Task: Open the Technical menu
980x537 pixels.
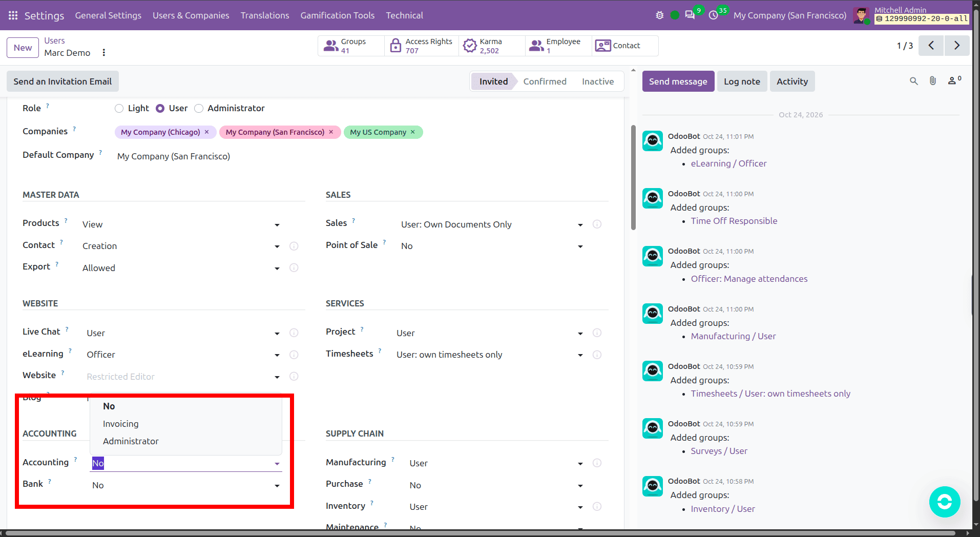Action: [x=404, y=15]
